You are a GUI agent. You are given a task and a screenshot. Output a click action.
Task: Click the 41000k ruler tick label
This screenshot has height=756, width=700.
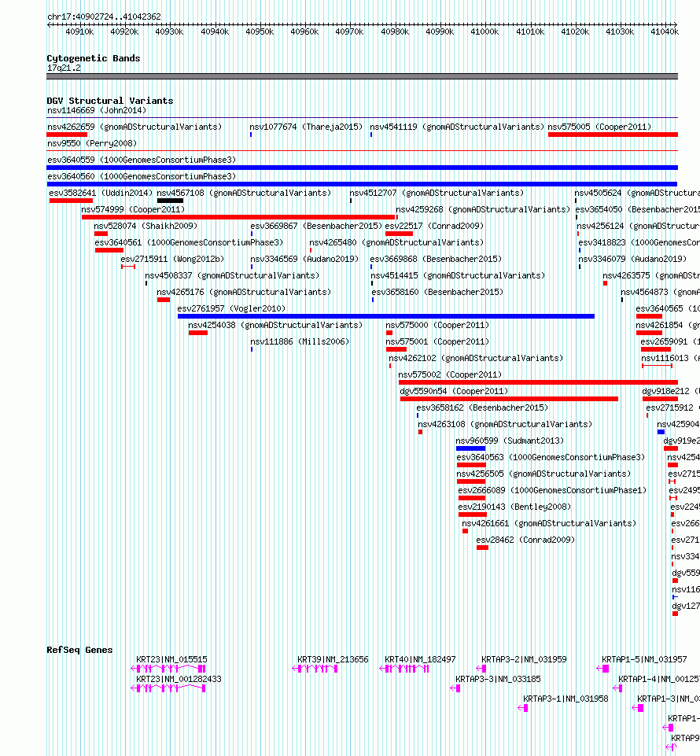tap(484, 31)
